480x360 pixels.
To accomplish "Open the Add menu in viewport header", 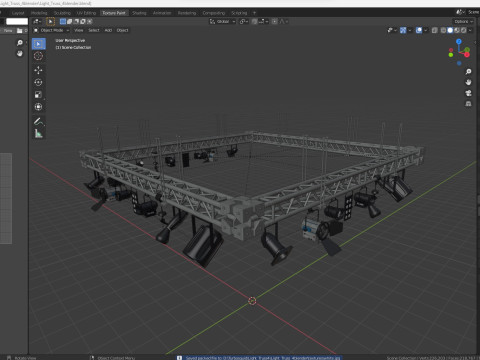I will click(108, 30).
